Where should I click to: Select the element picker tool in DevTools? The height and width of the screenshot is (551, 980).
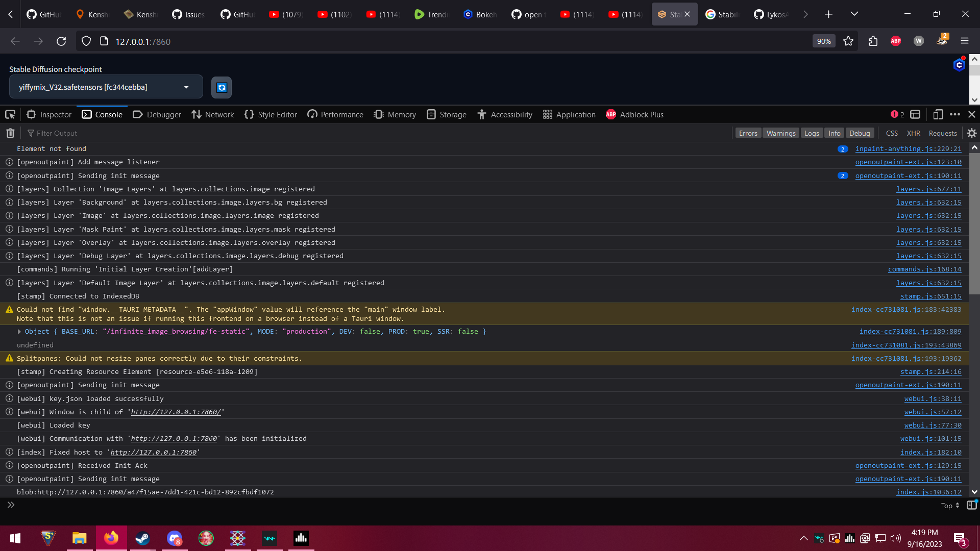pyautogui.click(x=9, y=114)
